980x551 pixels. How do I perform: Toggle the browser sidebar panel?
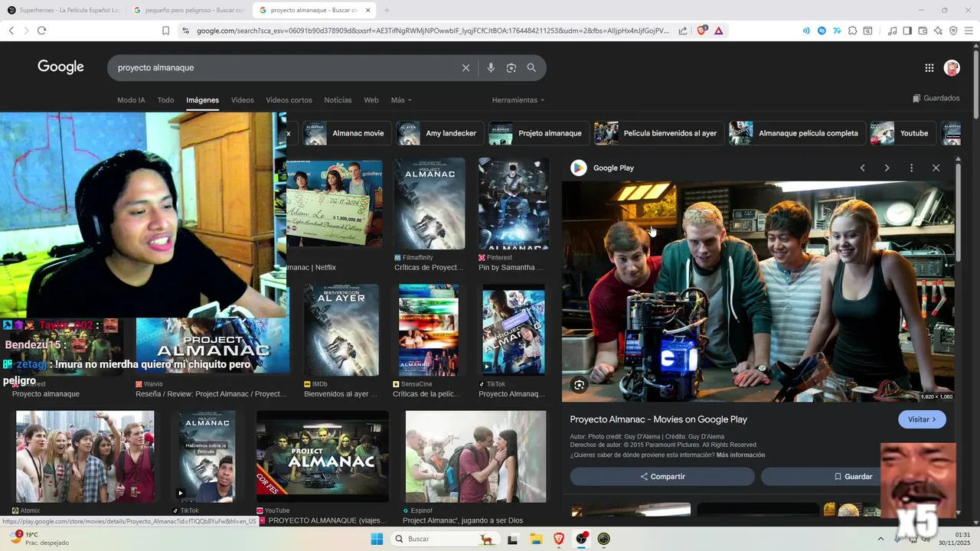[x=907, y=31]
